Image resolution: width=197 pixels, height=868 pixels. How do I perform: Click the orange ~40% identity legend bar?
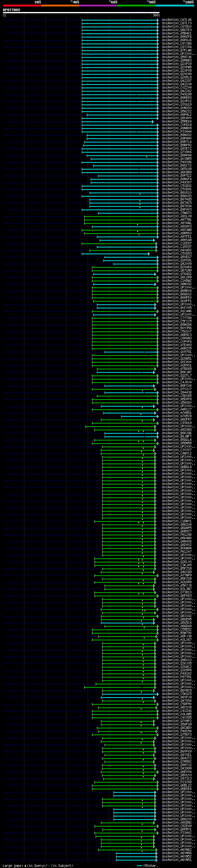coord(60,6)
